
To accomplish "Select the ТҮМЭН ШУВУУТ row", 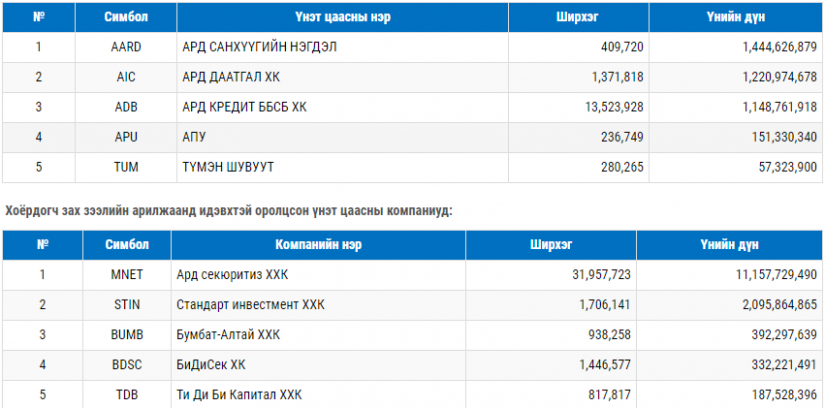I will coord(412,167).
